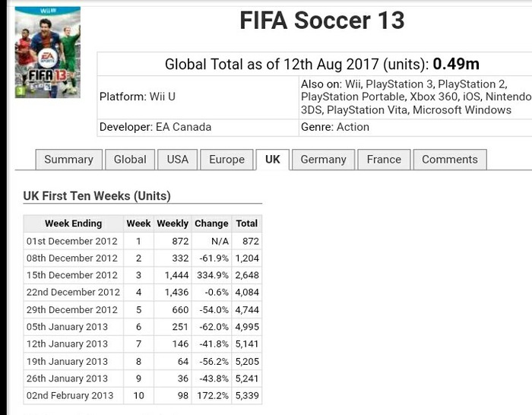532x415 pixels.
Task: Open the FIFA 13 box art thumbnail
Action: (47, 52)
